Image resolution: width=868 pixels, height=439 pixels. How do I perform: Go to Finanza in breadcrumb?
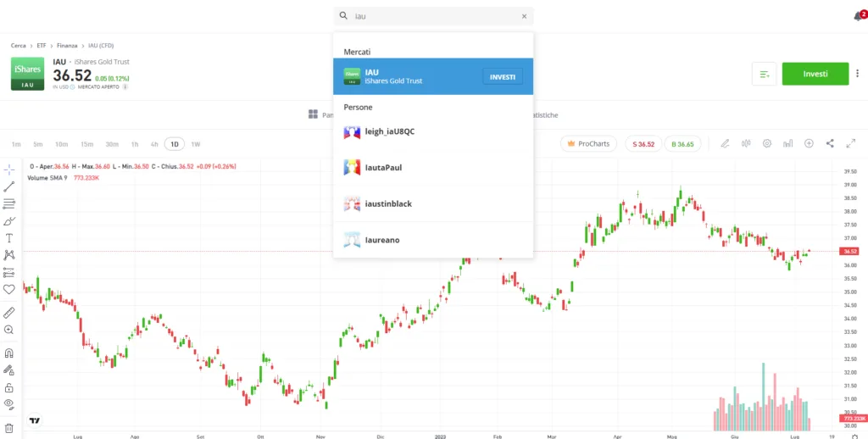click(67, 46)
